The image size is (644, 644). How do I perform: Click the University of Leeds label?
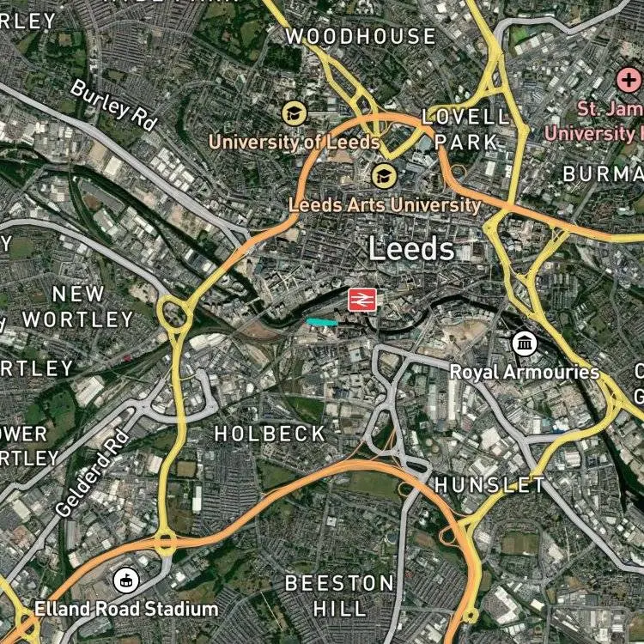pyautogui.click(x=294, y=143)
